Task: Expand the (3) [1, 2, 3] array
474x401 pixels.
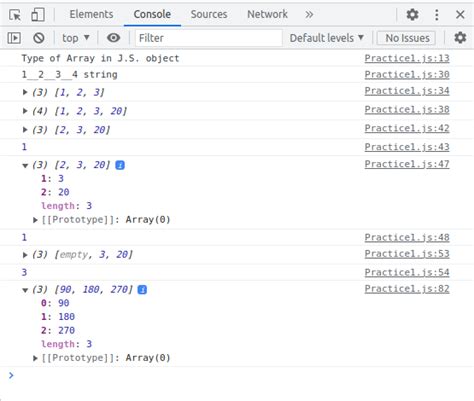Action: coord(25,92)
